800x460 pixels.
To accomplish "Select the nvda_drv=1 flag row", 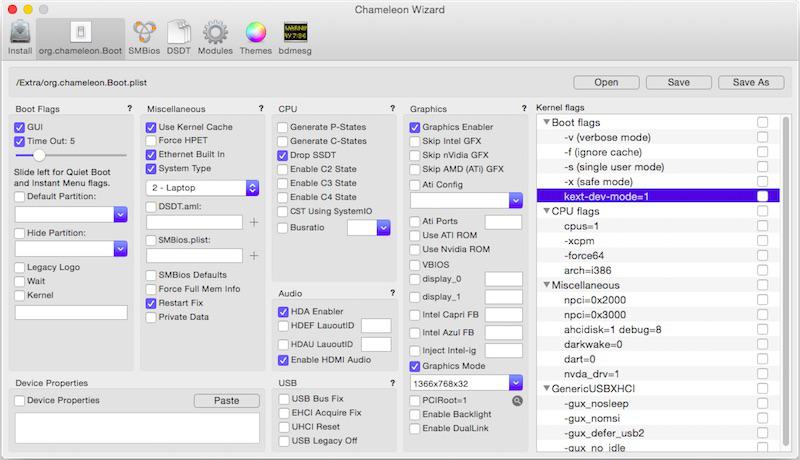I will pyautogui.click(x=658, y=374).
